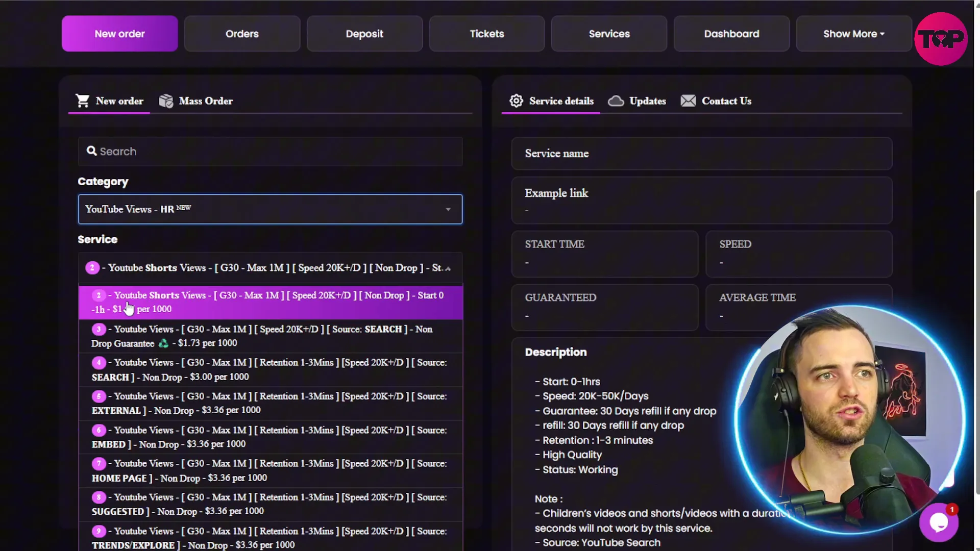The width and height of the screenshot is (980, 551).
Task: Click the number 9 service badge
Action: coord(99,531)
